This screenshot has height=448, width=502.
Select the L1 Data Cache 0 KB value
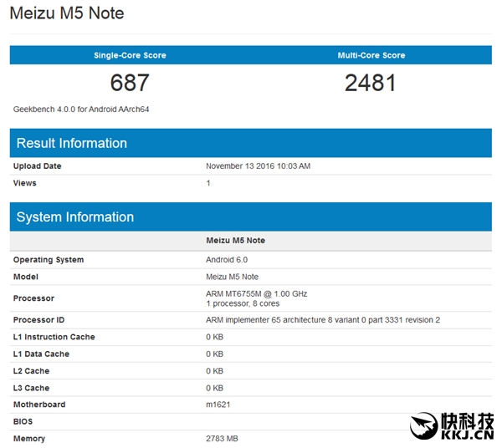214,354
